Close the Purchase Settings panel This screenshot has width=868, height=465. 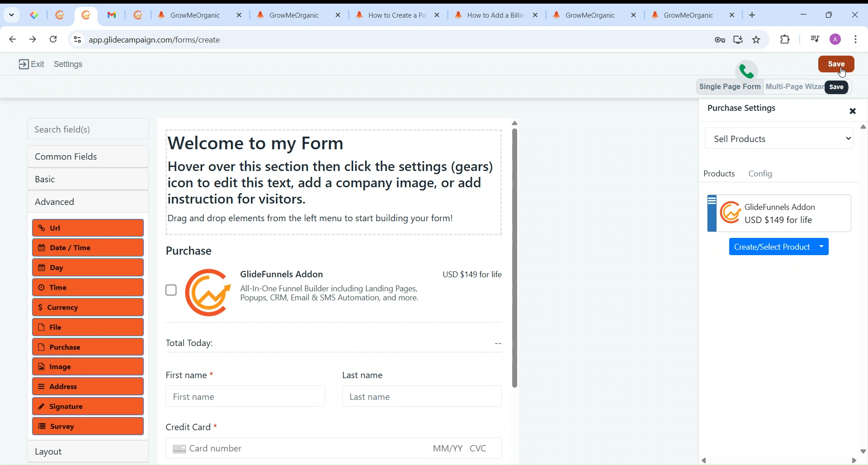coord(853,111)
